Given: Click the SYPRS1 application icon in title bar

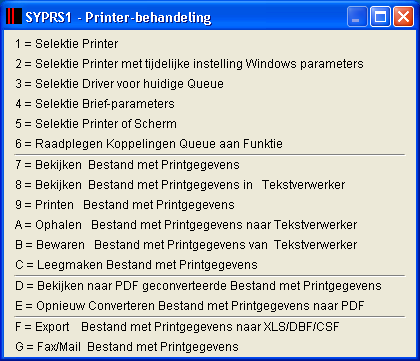Looking at the screenshot, I should [x=14, y=16].
